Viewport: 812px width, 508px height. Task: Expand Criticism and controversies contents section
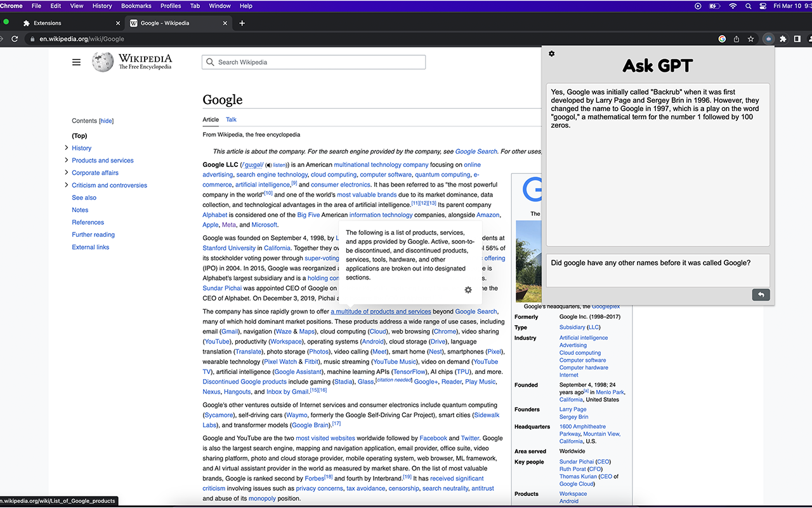pyautogui.click(x=66, y=185)
